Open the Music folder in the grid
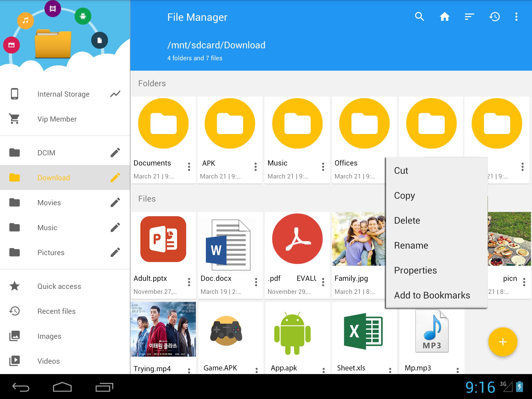 point(297,123)
